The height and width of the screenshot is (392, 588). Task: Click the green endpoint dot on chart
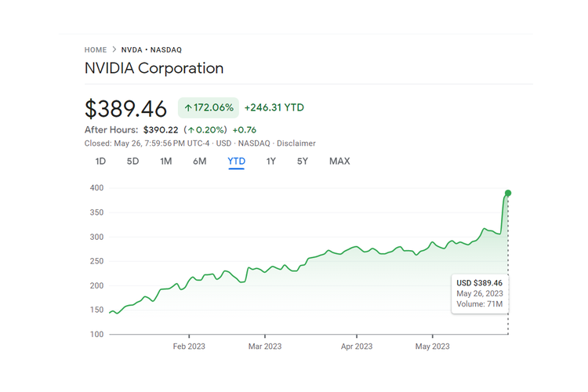508,193
